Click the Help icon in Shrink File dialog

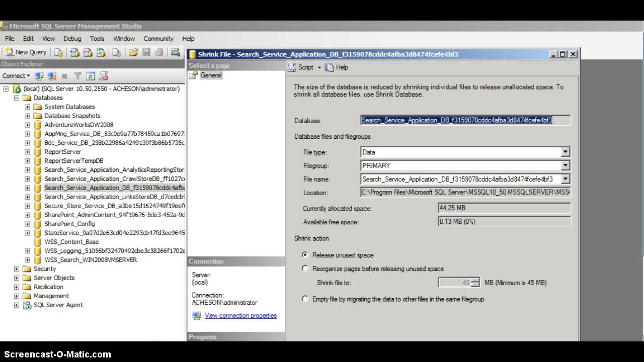(x=329, y=67)
